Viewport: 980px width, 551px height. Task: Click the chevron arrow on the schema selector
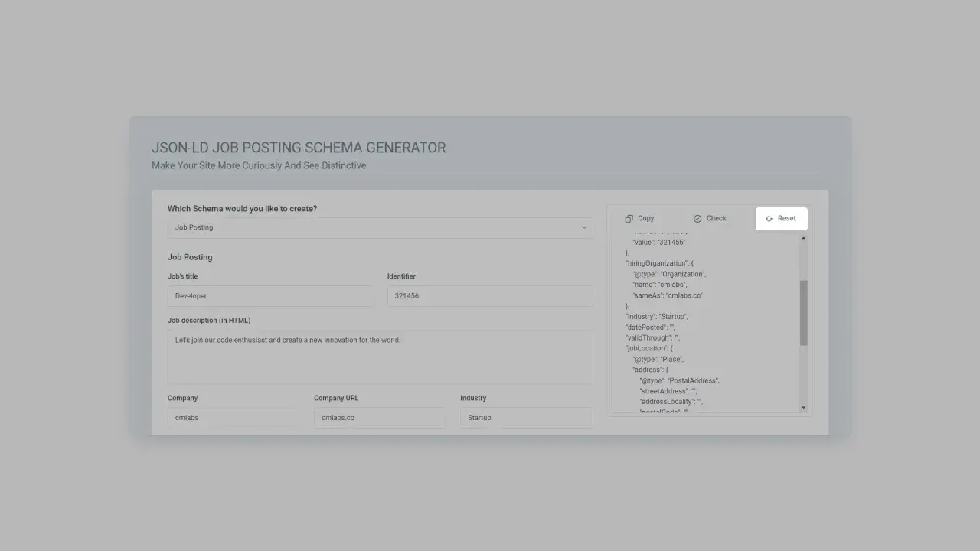point(583,227)
